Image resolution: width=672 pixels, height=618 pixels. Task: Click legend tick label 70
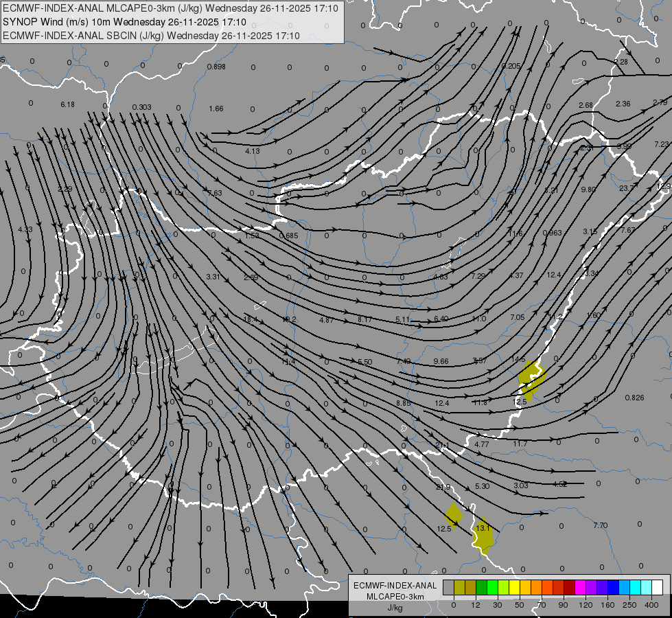coord(542,605)
